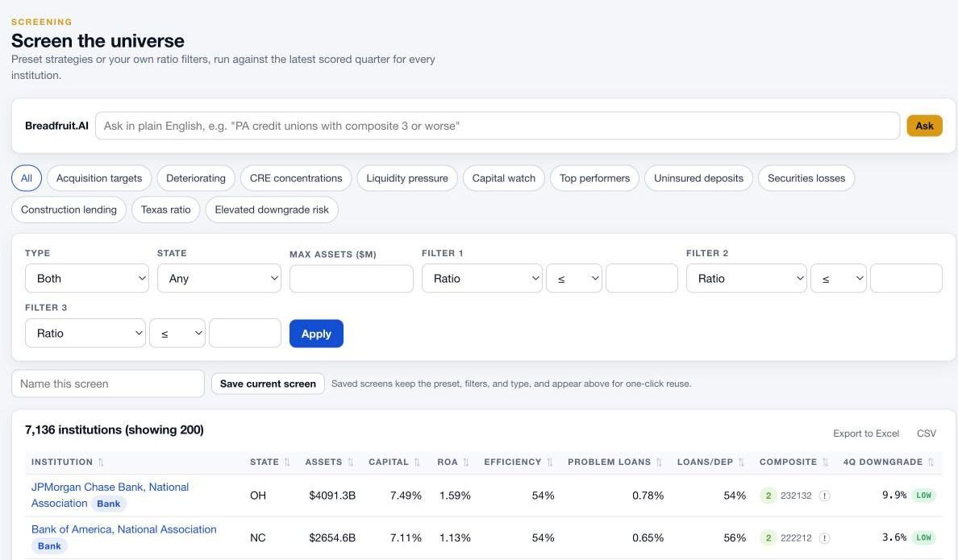The width and height of the screenshot is (958, 560).
Task: Click the $2654.6B assets value
Action: pos(331,538)
